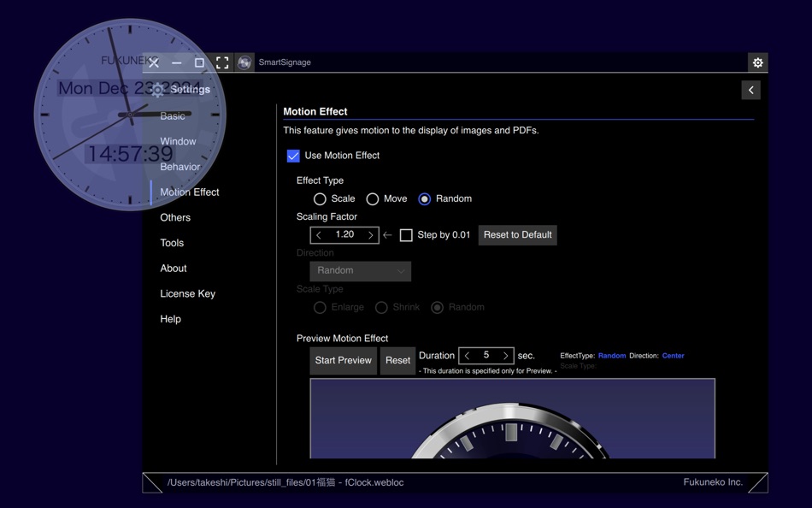Open Others settings section
Screen dimensions: 812x508
(175, 218)
